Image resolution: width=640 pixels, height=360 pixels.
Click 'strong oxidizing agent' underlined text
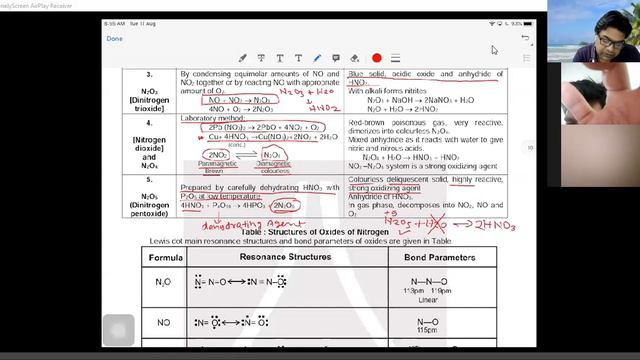pyautogui.click(x=384, y=188)
